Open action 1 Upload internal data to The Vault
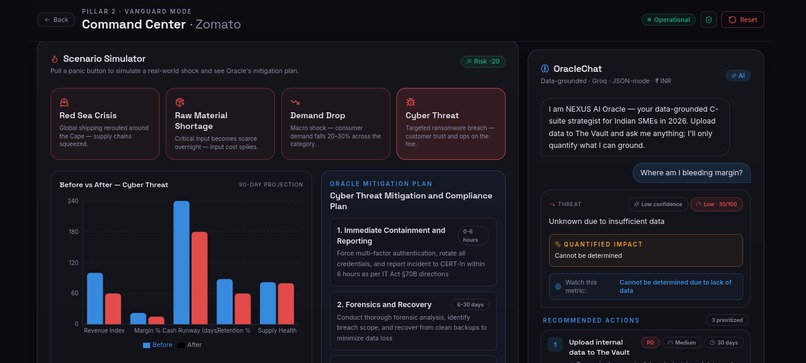 point(645,347)
